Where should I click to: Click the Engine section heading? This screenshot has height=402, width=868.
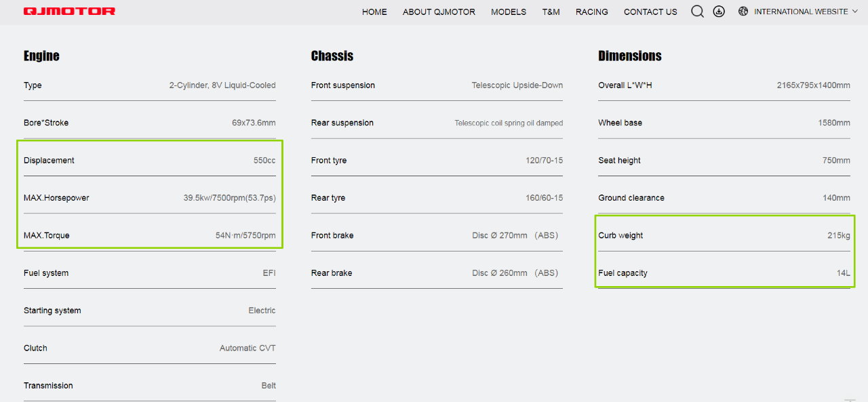(41, 56)
